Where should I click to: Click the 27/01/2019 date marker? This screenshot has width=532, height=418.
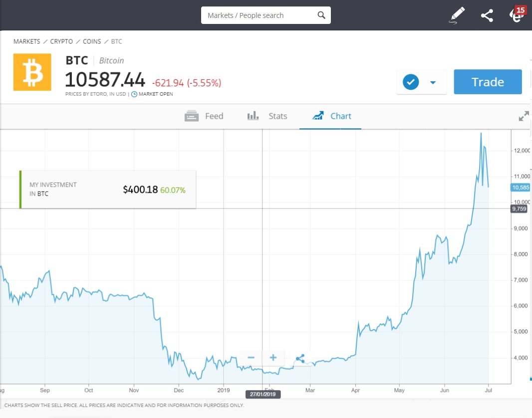[x=263, y=394]
